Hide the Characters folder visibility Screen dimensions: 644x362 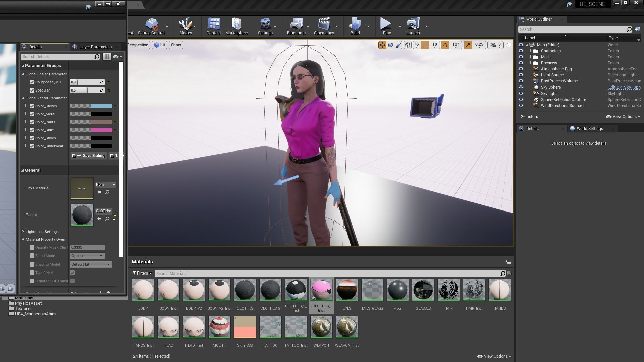(521, 51)
